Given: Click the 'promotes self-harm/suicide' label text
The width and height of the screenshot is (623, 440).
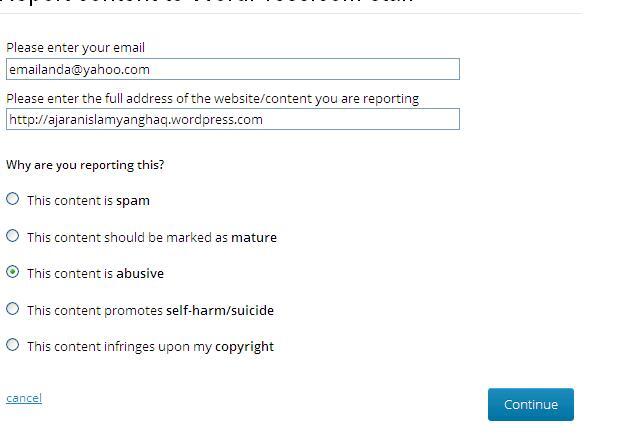Looking at the screenshot, I should point(150,310).
